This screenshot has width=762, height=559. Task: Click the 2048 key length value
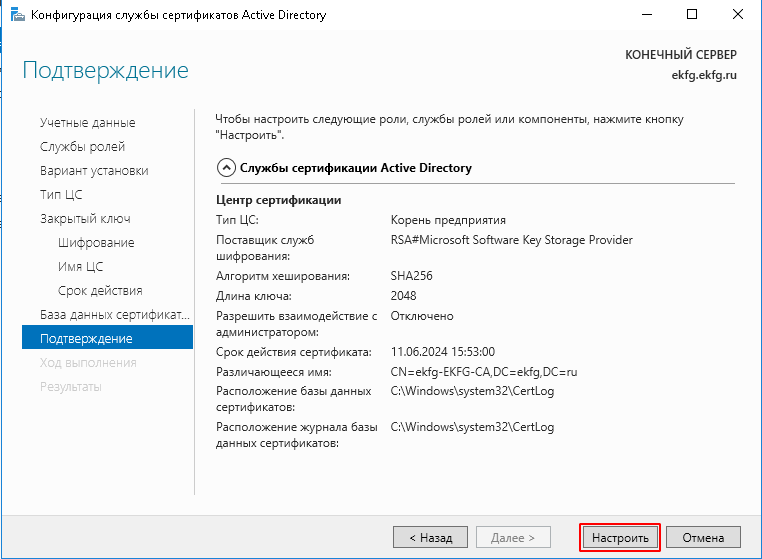pos(403,296)
